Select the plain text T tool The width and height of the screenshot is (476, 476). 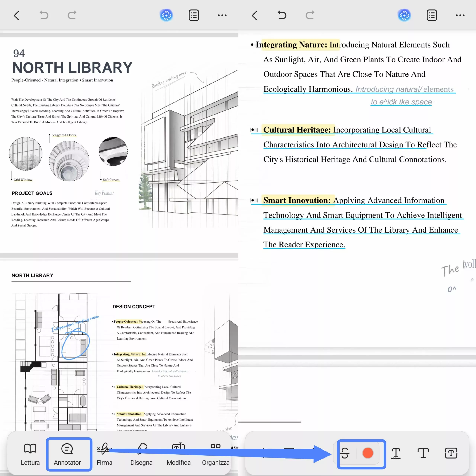tap(423, 453)
